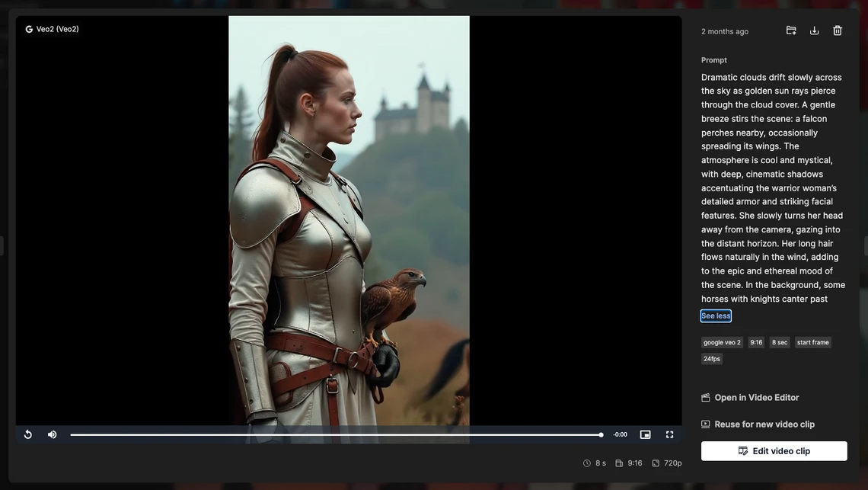The image size is (868, 490).
Task: Toggle picture-in-picture mode
Action: 645,434
